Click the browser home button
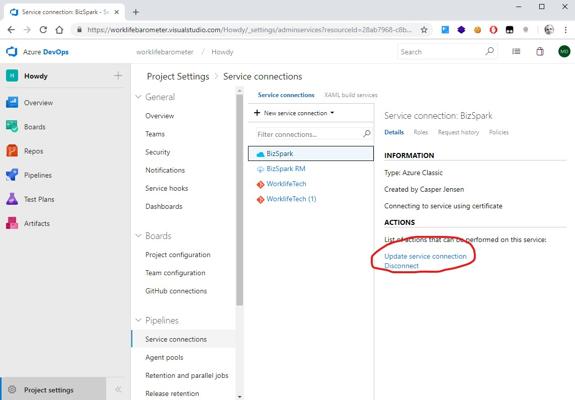 point(59,30)
